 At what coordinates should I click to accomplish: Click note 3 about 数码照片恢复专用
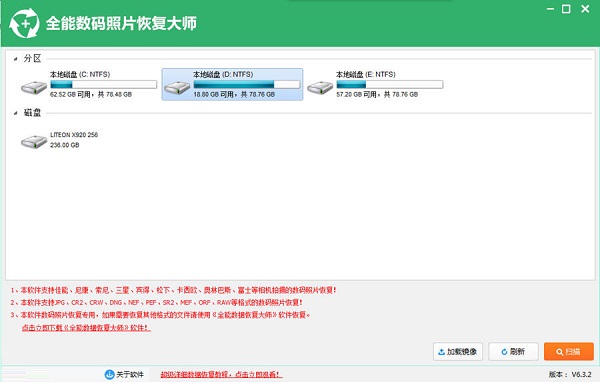pyautogui.click(x=160, y=315)
